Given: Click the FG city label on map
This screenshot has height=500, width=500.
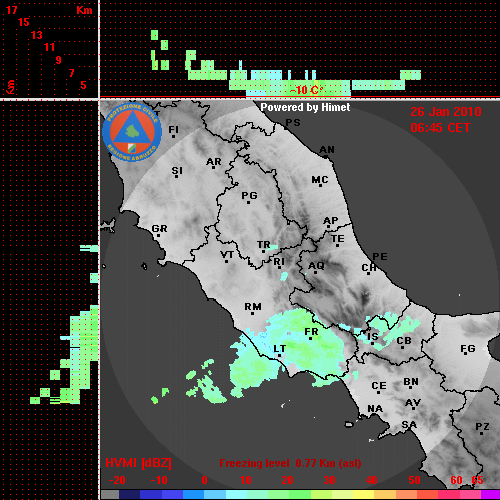Looking at the screenshot, I should [468, 349].
